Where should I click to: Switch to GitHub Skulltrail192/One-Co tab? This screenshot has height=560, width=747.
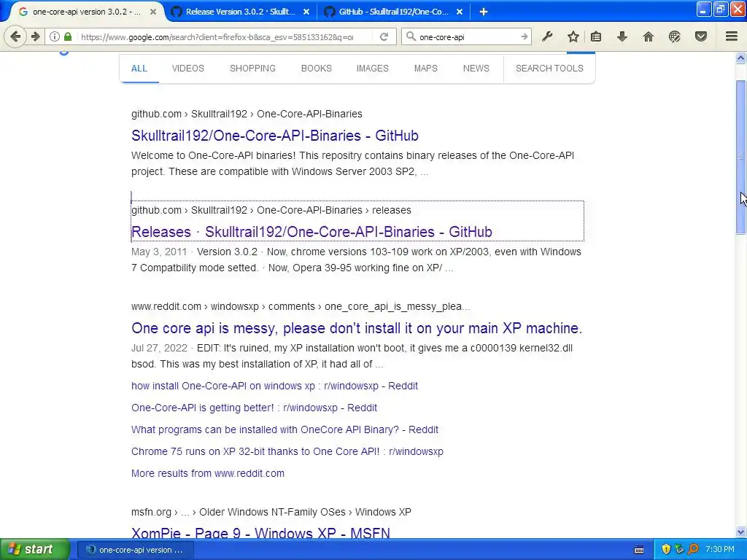tap(393, 12)
